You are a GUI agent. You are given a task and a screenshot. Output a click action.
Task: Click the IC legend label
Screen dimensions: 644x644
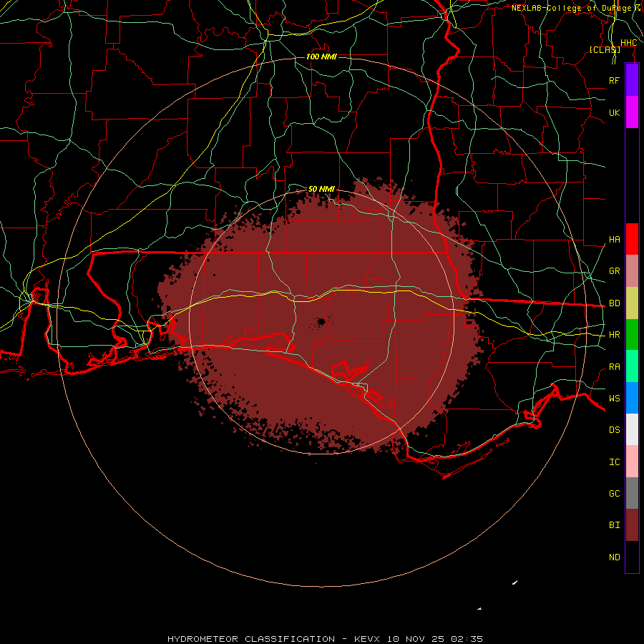tap(614, 462)
